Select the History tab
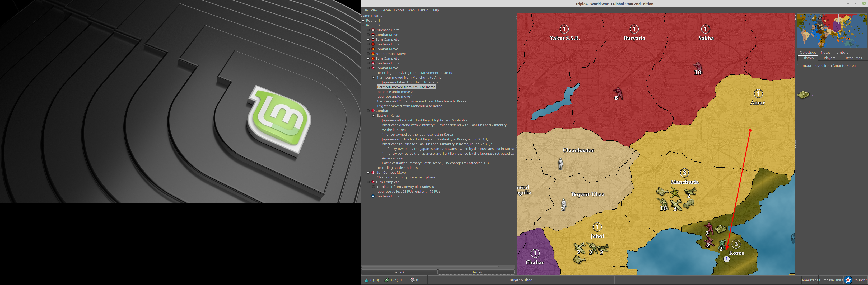The height and width of the screenshot is (285, 868). point(808,58)
